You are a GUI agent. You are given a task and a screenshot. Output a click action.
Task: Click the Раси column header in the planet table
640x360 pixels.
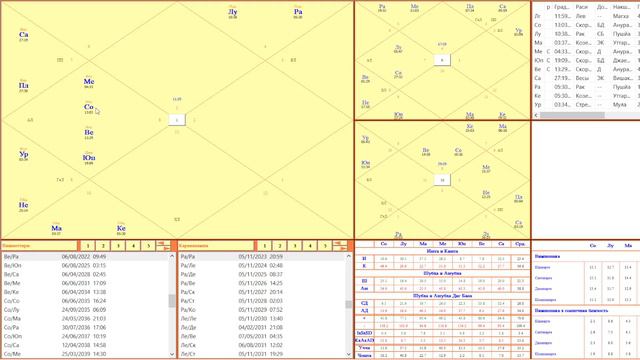[582, 7]
